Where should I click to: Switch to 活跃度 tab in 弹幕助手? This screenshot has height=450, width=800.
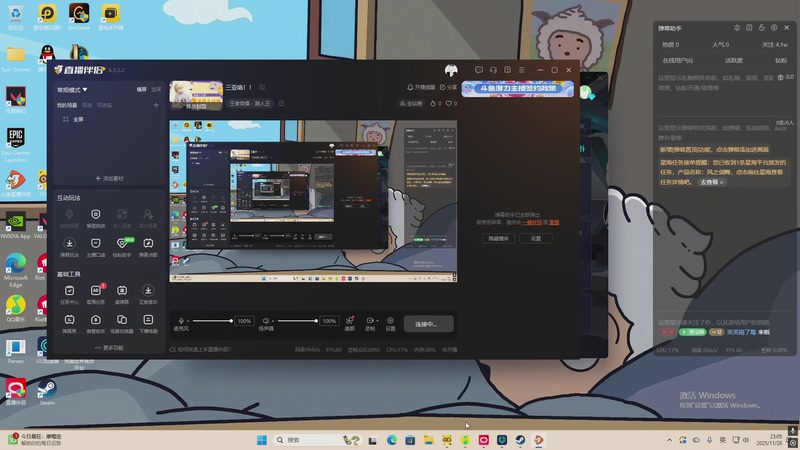point(734,60)
